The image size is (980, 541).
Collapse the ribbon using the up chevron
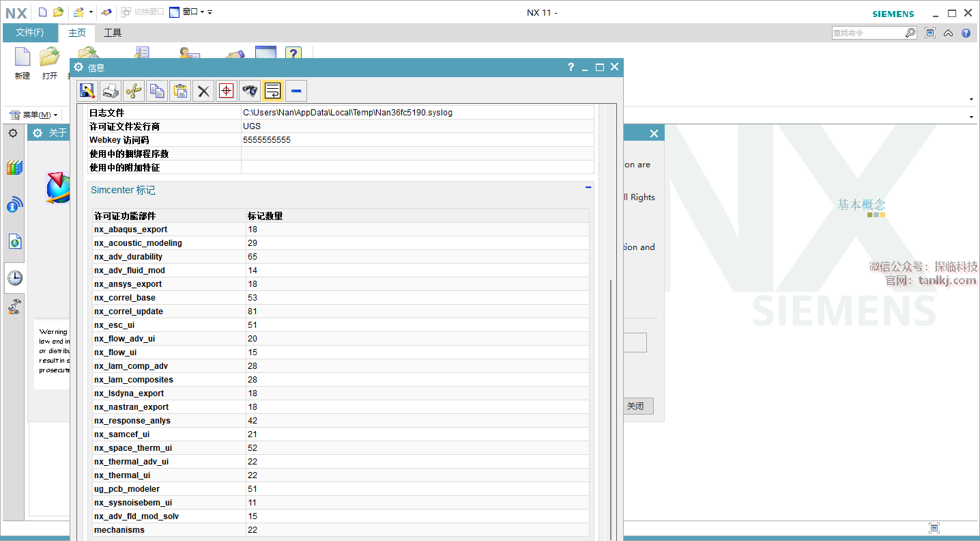point(948,33)
